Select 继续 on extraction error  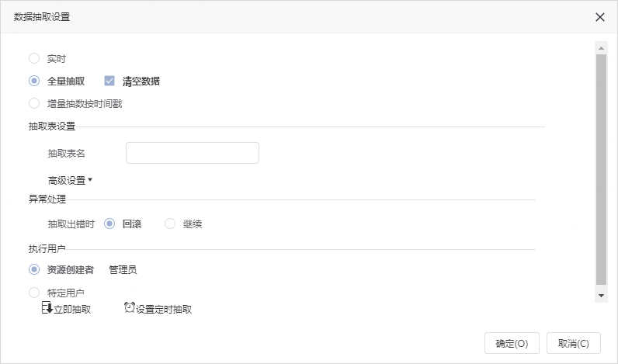pos(170,224)
